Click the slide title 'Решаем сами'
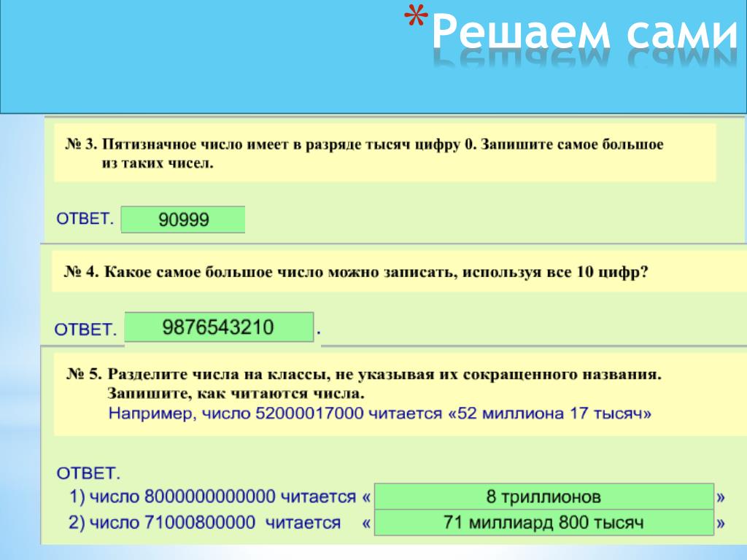The image size is (747, 560). click(x=584, y=33)
